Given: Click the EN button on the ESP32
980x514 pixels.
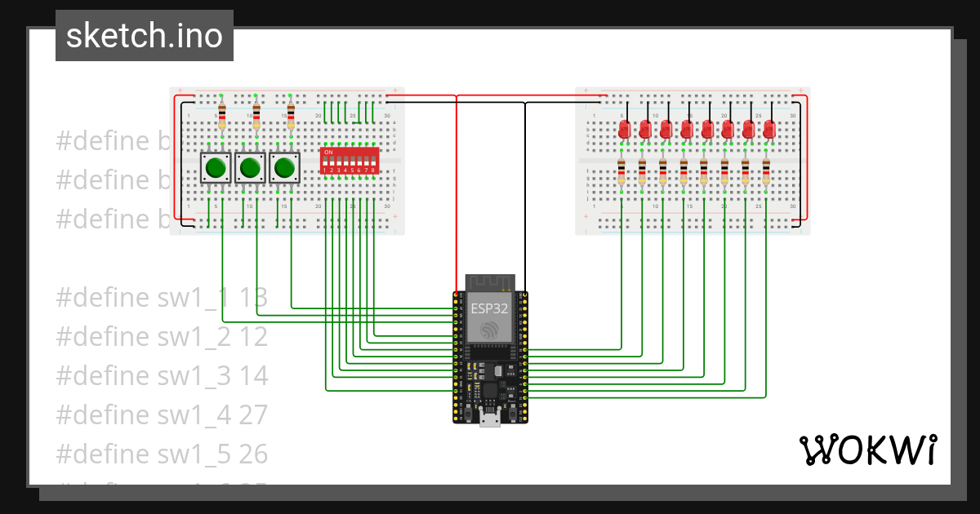Looking at the screenshot, I should (468, 414).
